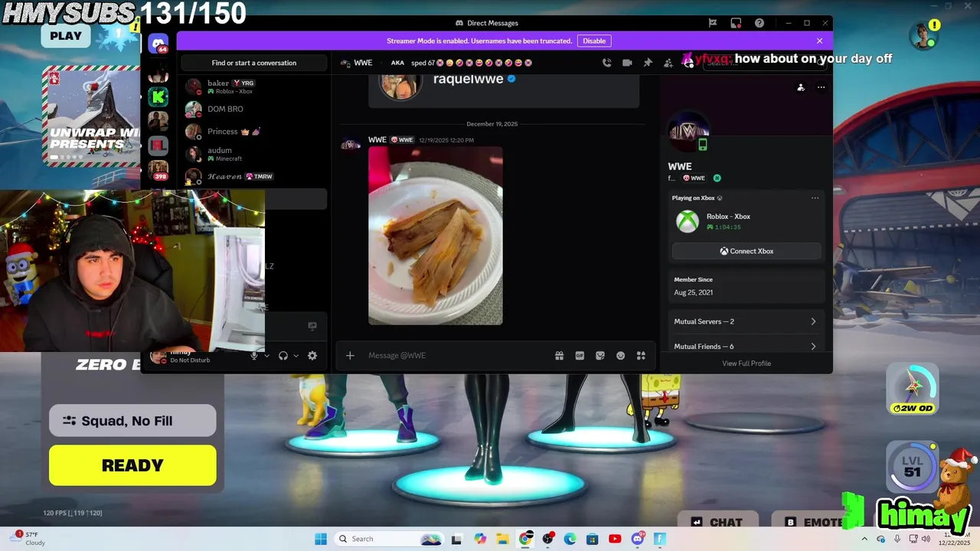The image size is (980, 551).
Task: Open Windows Start menu
Action: [321, 539]
